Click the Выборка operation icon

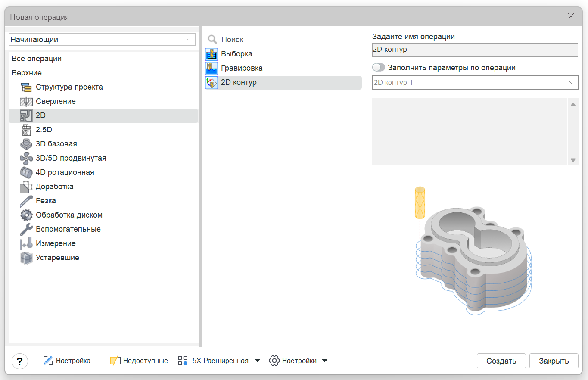(212, 54)
